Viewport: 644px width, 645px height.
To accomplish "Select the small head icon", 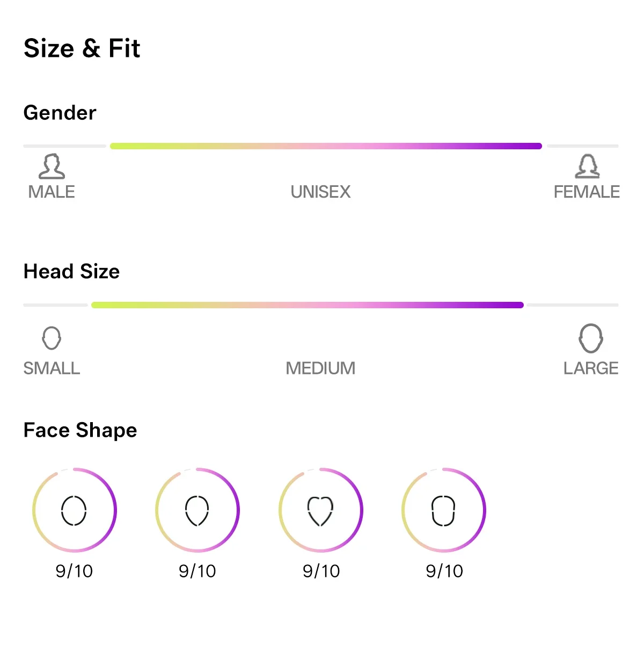I will coord(52,338).
